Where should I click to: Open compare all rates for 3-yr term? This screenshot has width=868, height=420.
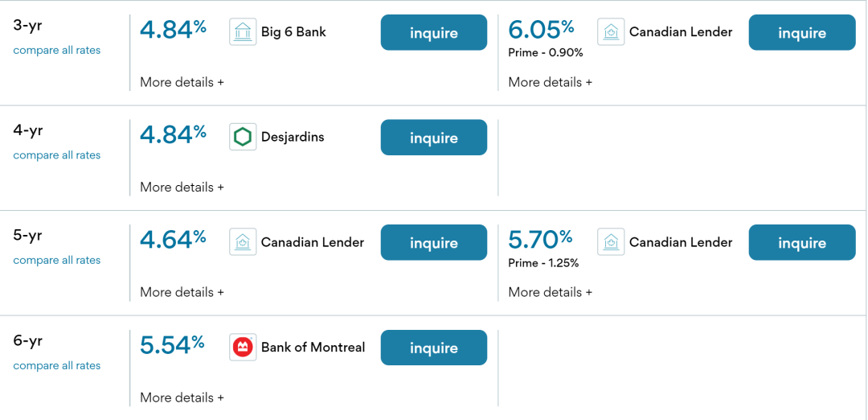point(57,51)
